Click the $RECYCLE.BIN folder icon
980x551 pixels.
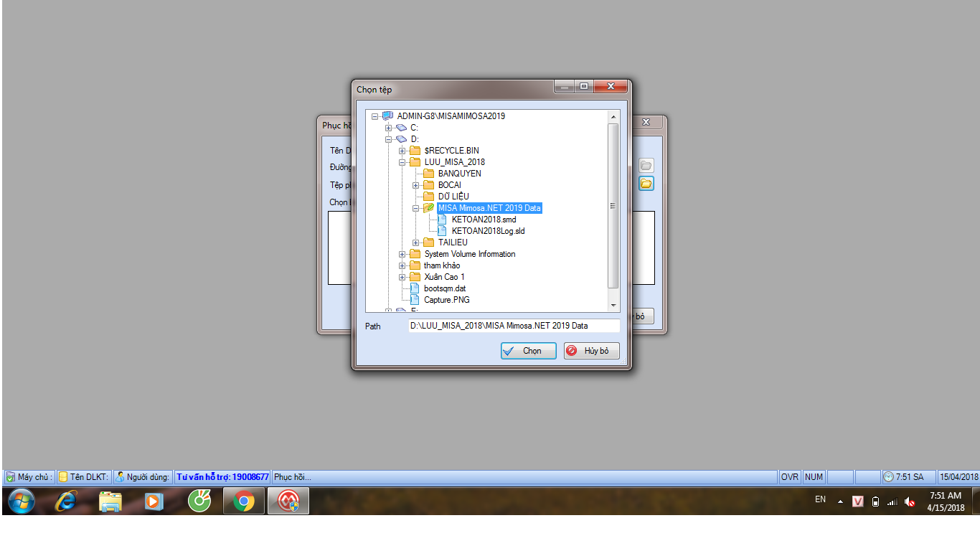point(415,150)
